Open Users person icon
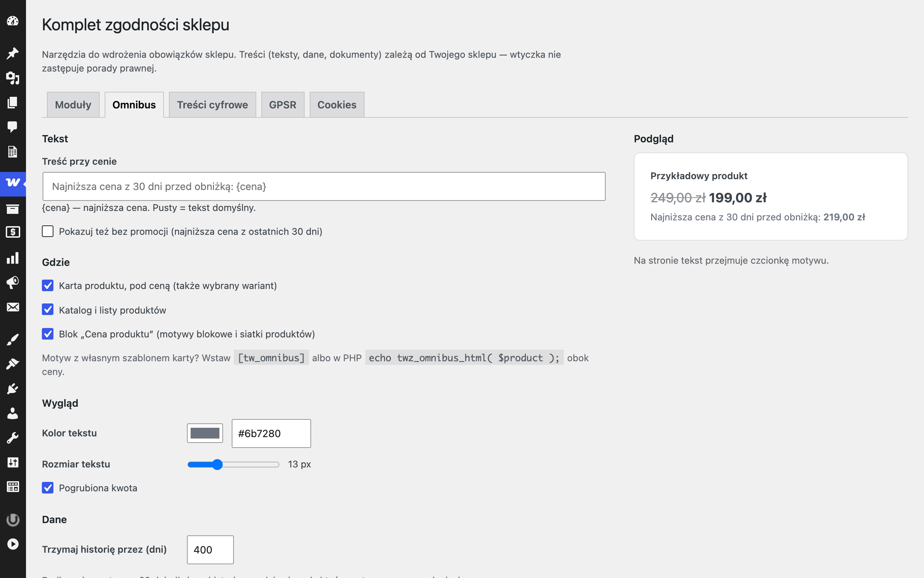The height and width of the screenshot is (578, 924). [x=13, y=413]
